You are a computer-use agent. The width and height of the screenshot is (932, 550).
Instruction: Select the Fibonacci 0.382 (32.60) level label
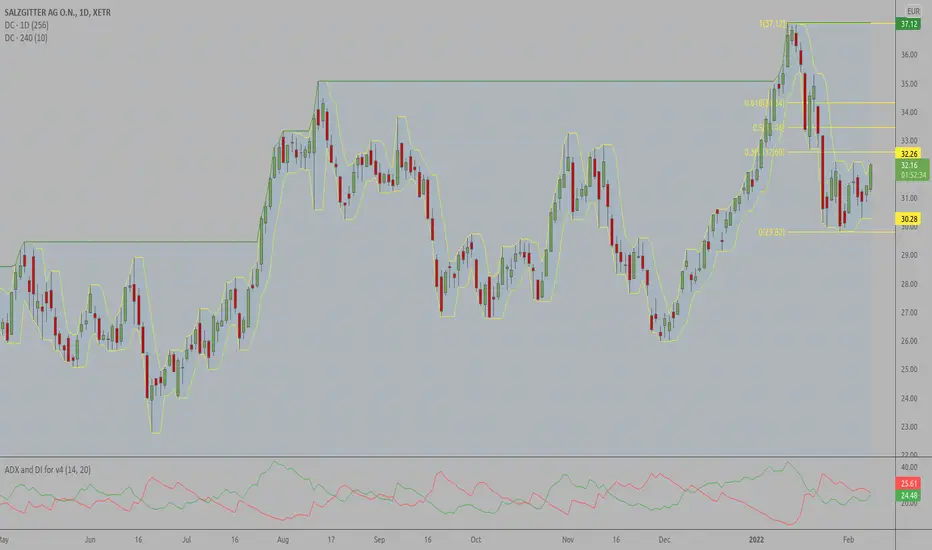[x=764, y=152]
